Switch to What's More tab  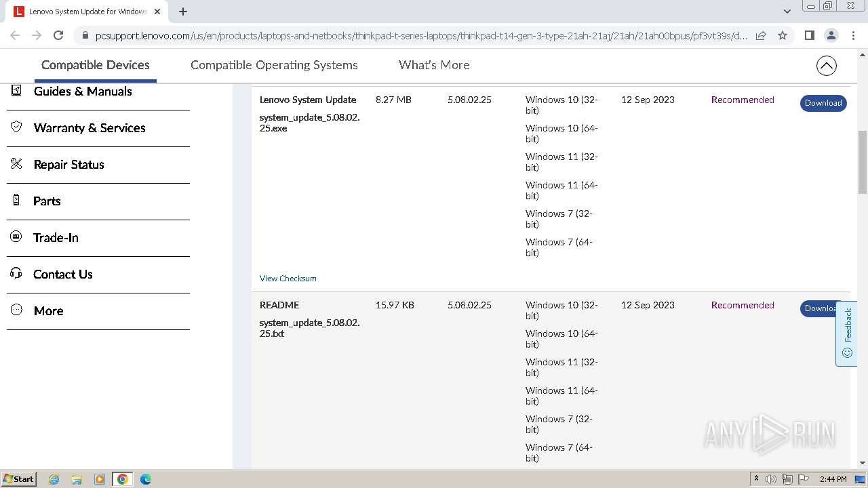(x=434, y=65)
